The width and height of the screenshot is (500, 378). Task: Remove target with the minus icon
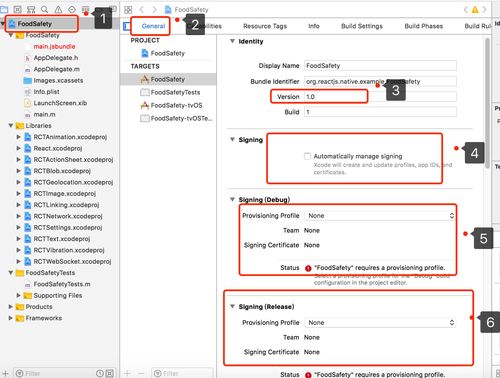[x=141, y=373]
